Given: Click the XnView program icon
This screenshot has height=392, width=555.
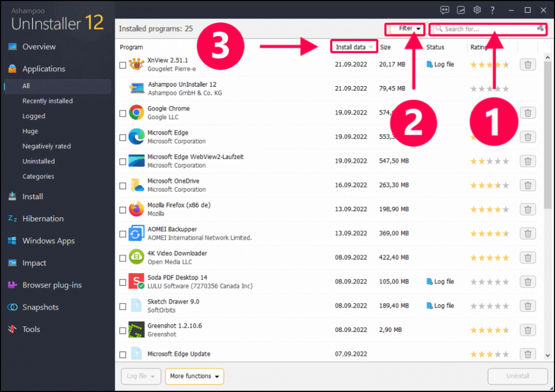Looking at the screenshot, I should click(136, 64).
